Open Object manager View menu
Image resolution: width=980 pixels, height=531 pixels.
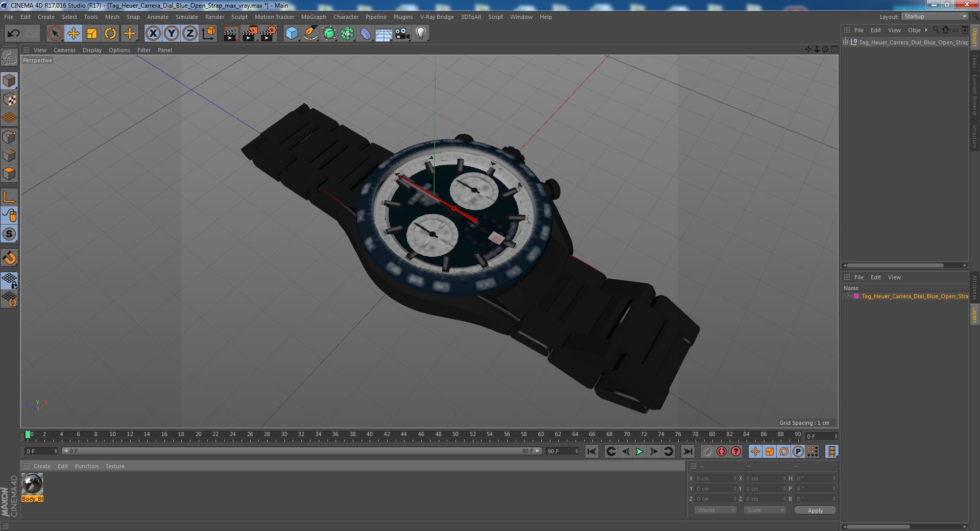point(894,30)
